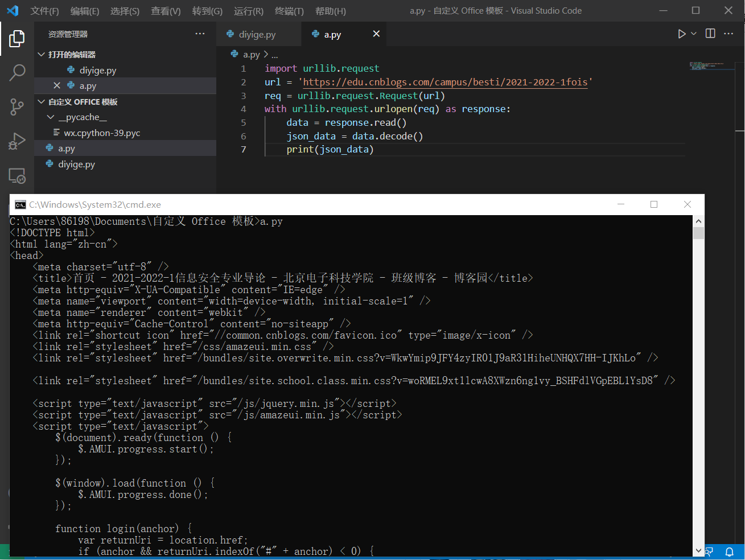
Task: Click the 'import urllib.request' code line
Action: (322, 68)
